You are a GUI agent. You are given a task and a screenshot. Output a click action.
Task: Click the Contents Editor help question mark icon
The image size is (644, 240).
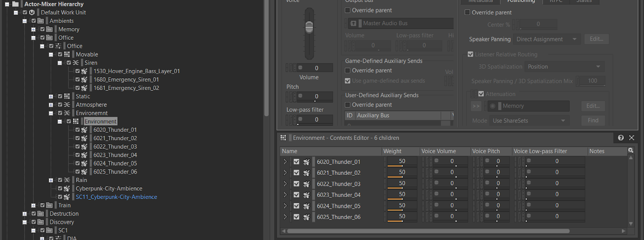coord(621,138)
